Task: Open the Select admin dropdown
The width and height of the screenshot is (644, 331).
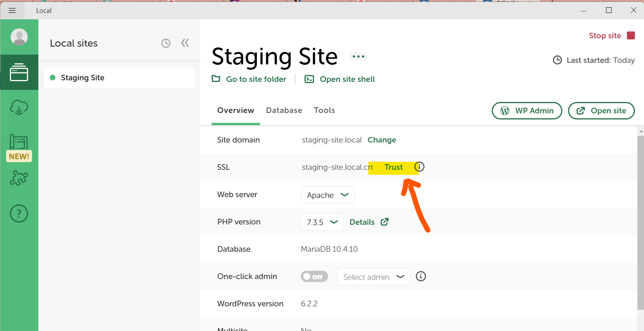Action: click(x=373, y=277)
